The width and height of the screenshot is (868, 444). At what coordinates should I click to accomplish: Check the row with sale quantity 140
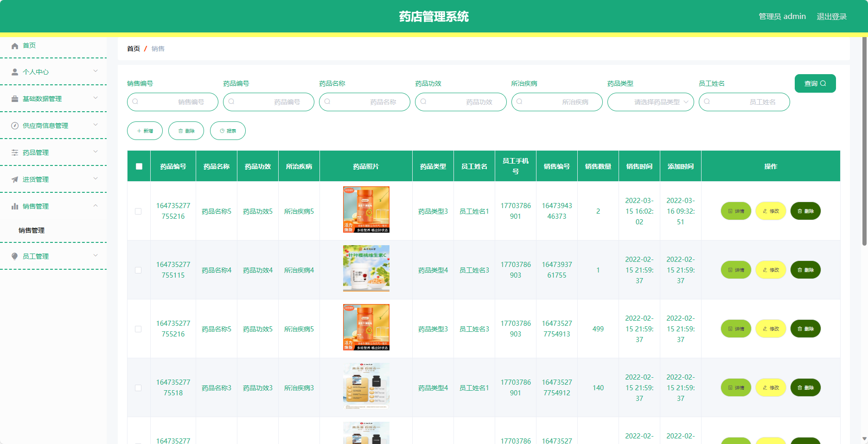pos(138,388)
